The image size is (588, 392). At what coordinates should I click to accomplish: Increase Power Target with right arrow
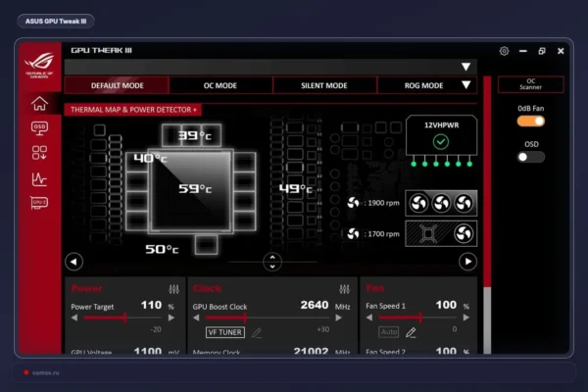click(171, 318)
